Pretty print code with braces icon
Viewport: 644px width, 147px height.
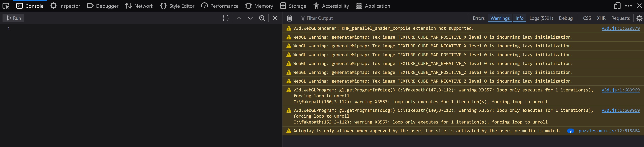[x=225, y=18]
